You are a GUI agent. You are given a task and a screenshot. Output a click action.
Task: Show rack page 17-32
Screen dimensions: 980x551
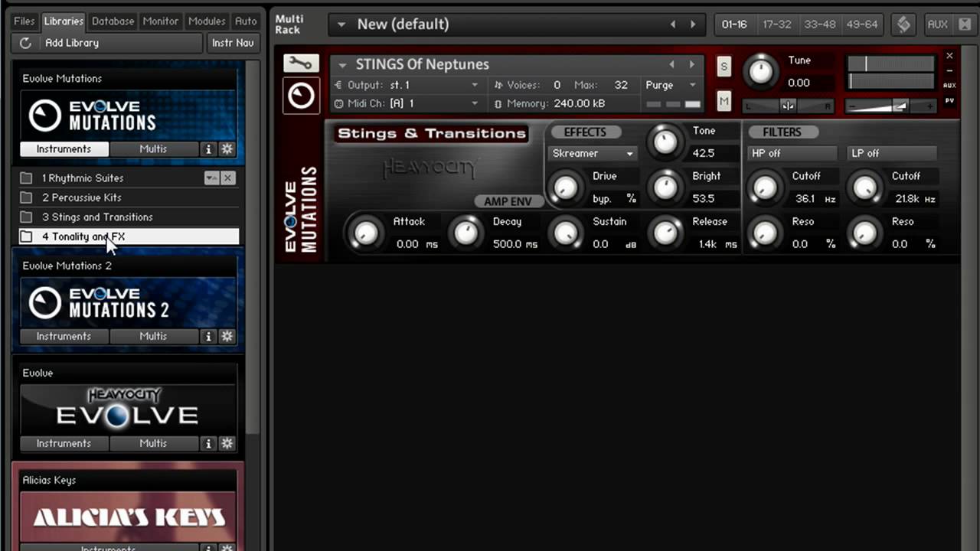click(777, 24)
